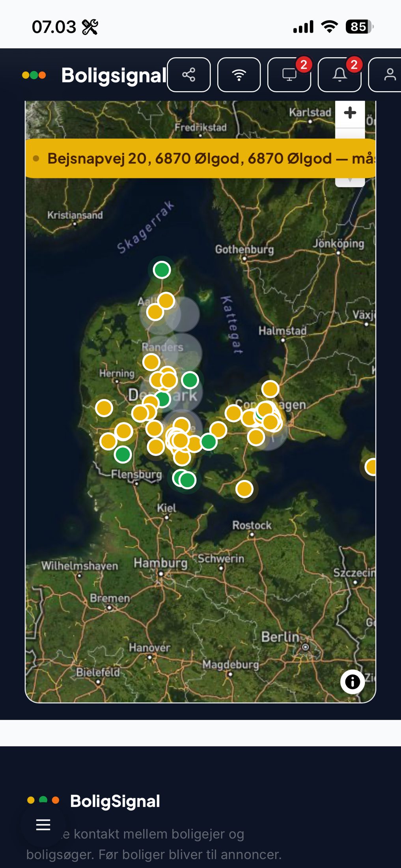Select the yellow marker south of Rostock strait
The image size is (401, 868).
tap(244, 489)
